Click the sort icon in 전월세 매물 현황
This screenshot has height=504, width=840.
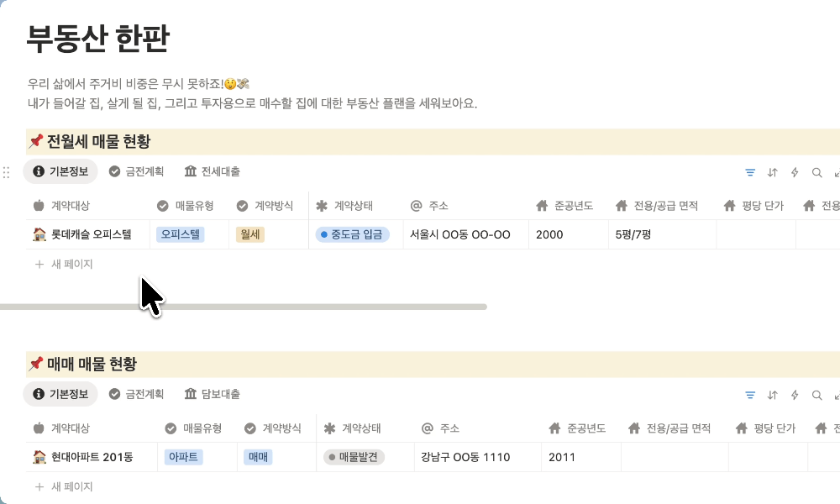point(773,172)
